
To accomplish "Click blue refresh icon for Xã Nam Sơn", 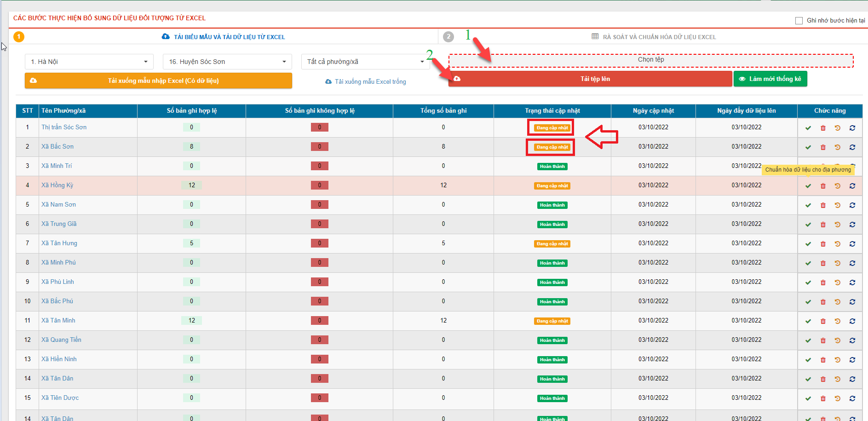I will (x=852, y=205).
